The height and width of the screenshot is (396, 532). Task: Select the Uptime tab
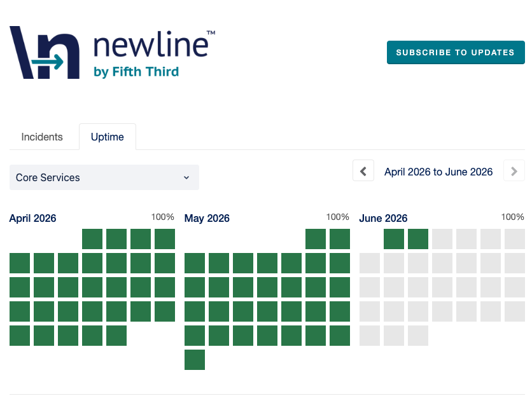(x=107, y=137)
